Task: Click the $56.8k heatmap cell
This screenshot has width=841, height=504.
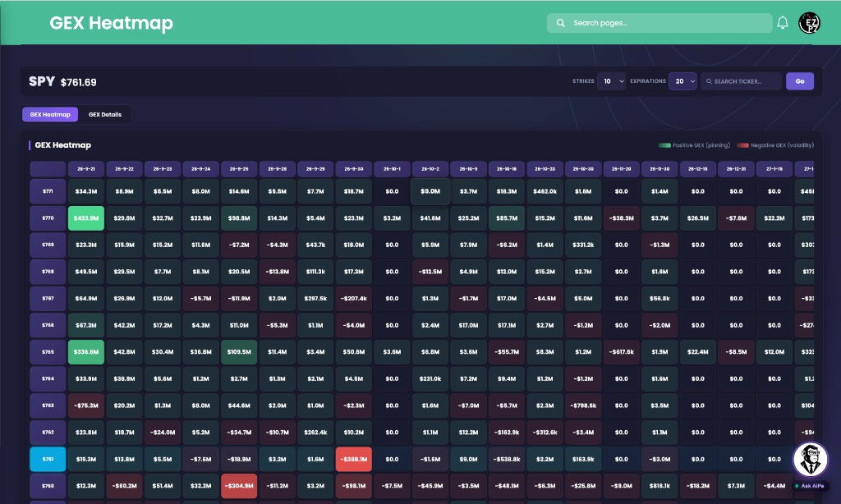Action: click(x=659, y=299)
